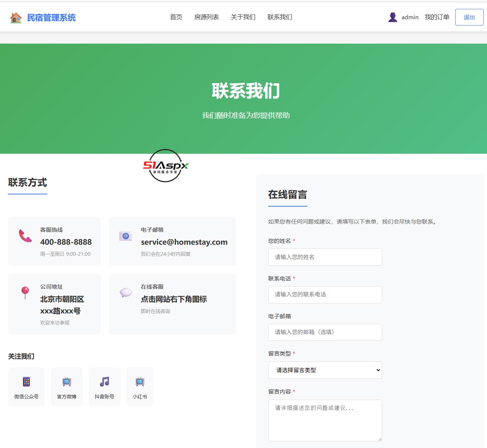Click the hotline number 400-888-8888
This screenshot has width=487, height=448.
tap(66, 242)
